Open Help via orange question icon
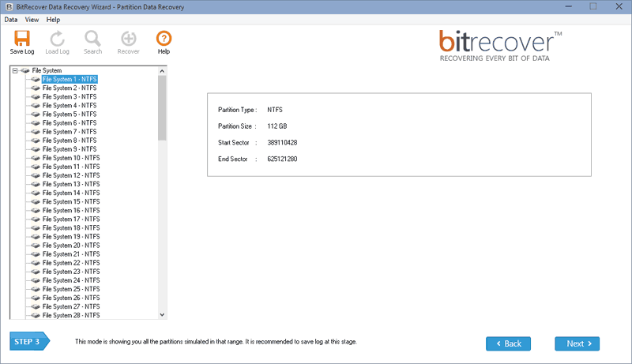632x364 pixels. click(164, 39)
